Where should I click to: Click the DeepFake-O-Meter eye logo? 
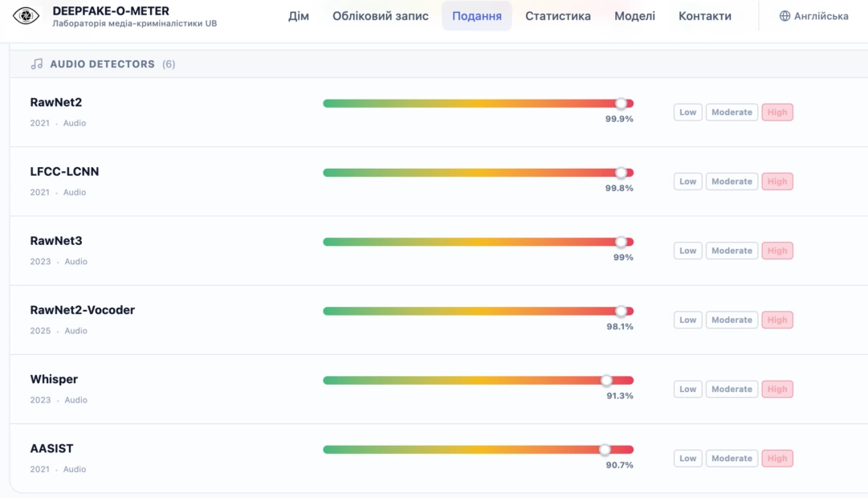click(26, 16)
